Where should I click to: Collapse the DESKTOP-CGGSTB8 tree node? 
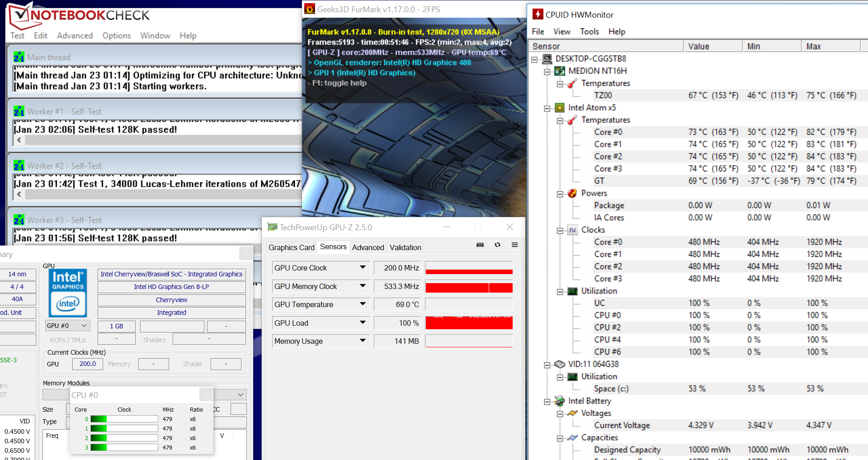534,59
